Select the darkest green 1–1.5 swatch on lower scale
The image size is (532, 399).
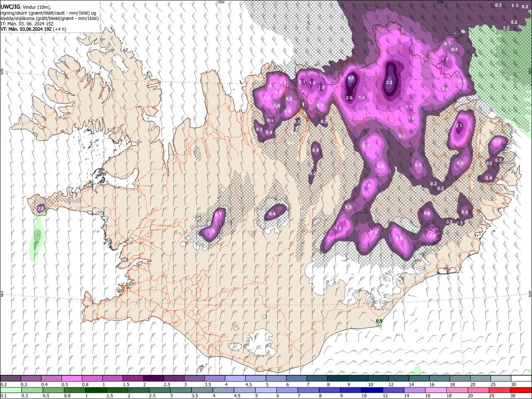[95, 390]
